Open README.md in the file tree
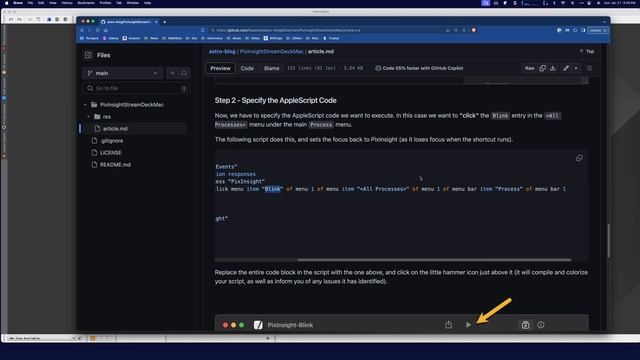Screen dimensions: 640x360 coord(115,164)
